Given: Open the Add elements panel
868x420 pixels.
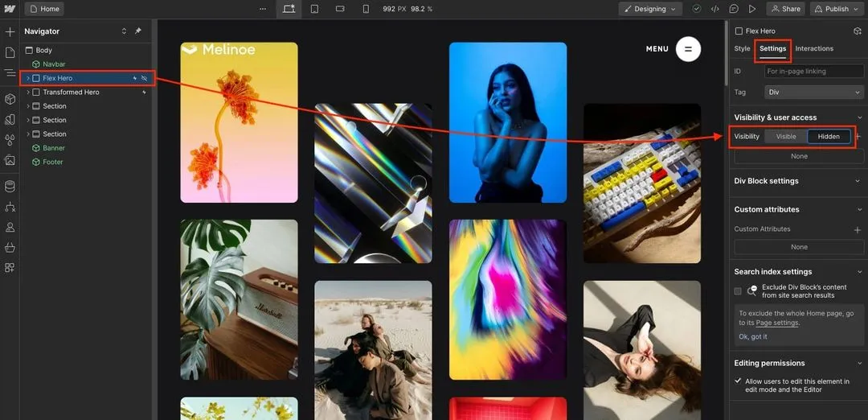Looking at the screenshot, I should 10,32.
